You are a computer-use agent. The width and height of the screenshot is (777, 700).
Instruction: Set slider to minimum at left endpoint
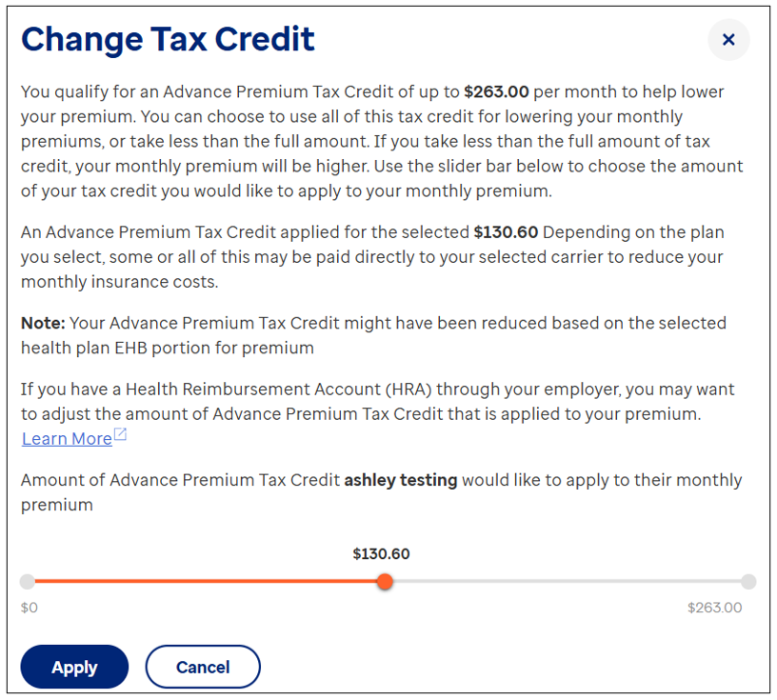pyautogui.click(x=28, y=582)
